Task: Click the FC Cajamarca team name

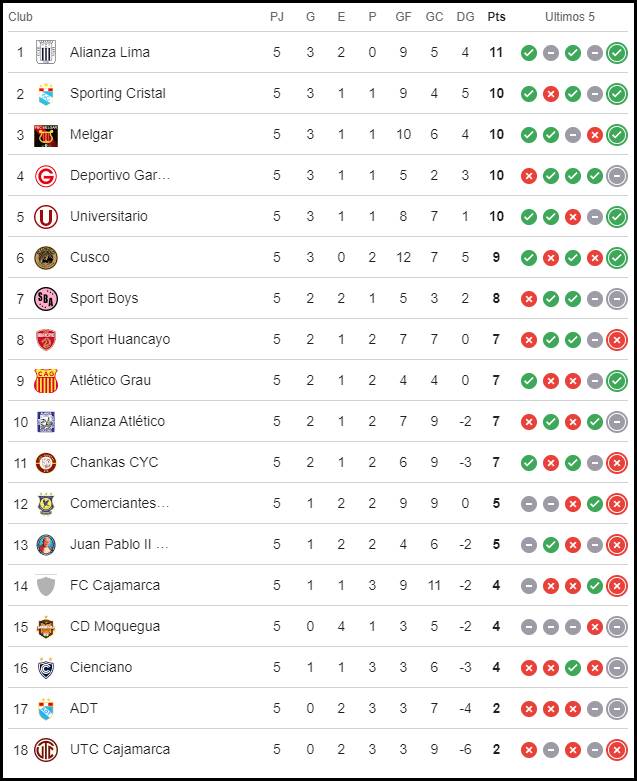Action: coord(115,585)
